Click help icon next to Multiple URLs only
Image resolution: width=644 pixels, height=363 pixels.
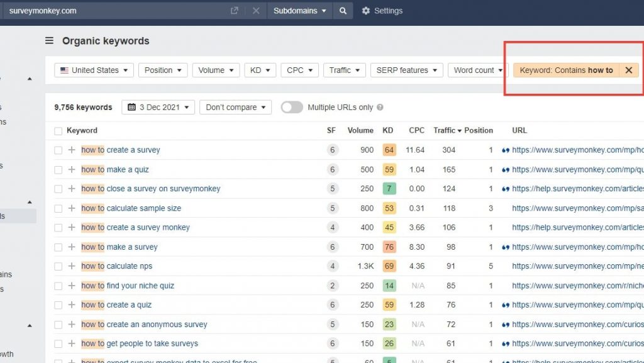click(x=380, y=107)
